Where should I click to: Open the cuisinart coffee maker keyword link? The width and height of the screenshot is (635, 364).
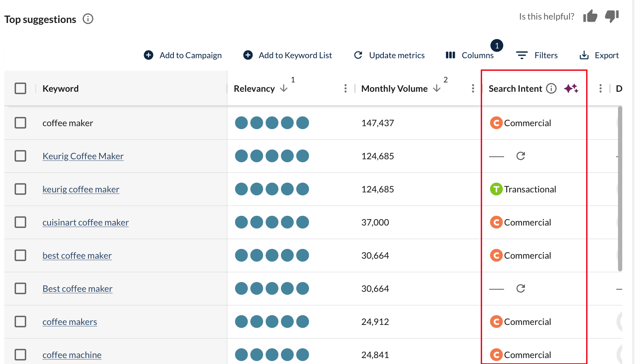point(85,222)
